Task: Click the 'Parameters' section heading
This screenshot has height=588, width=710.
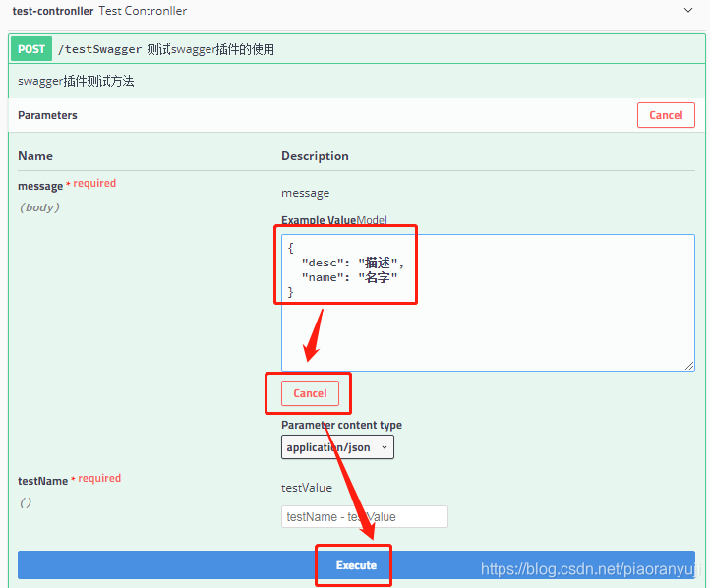Action: 47,115
